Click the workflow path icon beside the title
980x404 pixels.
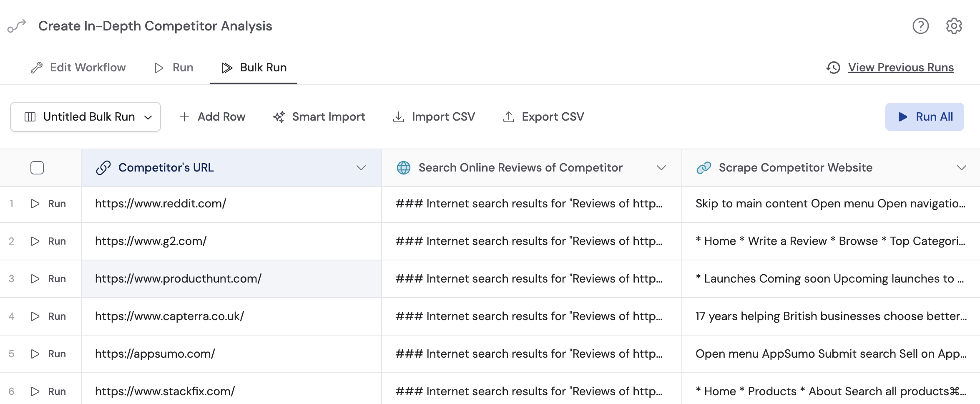[x=17, y=26]
